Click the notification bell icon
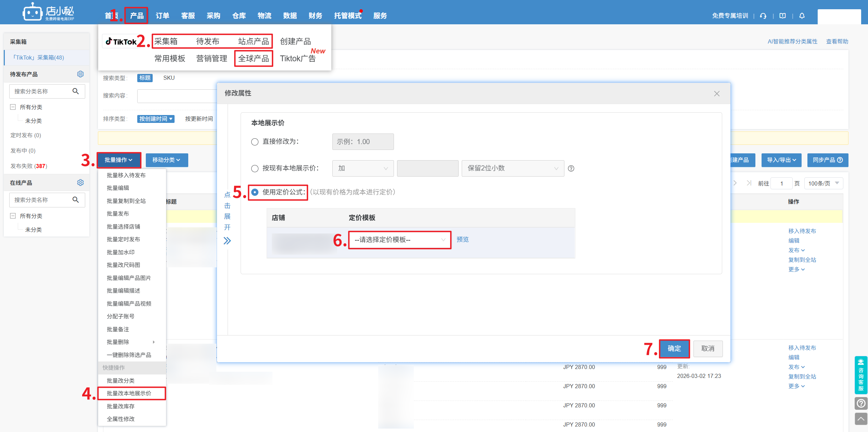This screenshot has height=432, width=868. pyautogui.click(x=802, y=16)
